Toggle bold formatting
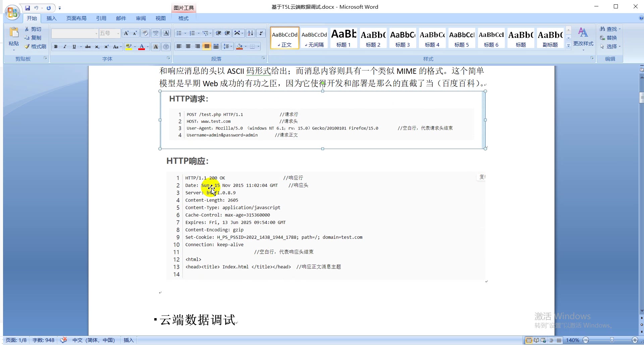 pos(56,47)
